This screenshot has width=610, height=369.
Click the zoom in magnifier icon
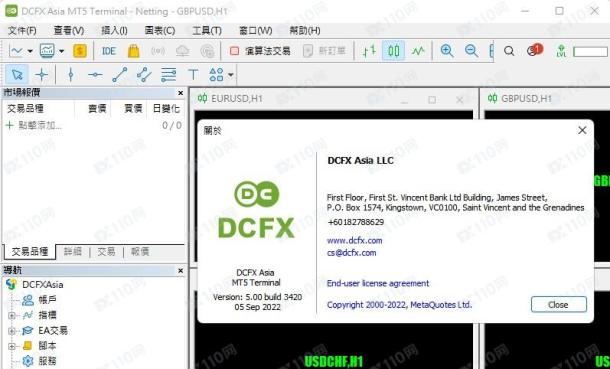click(447, 51)
